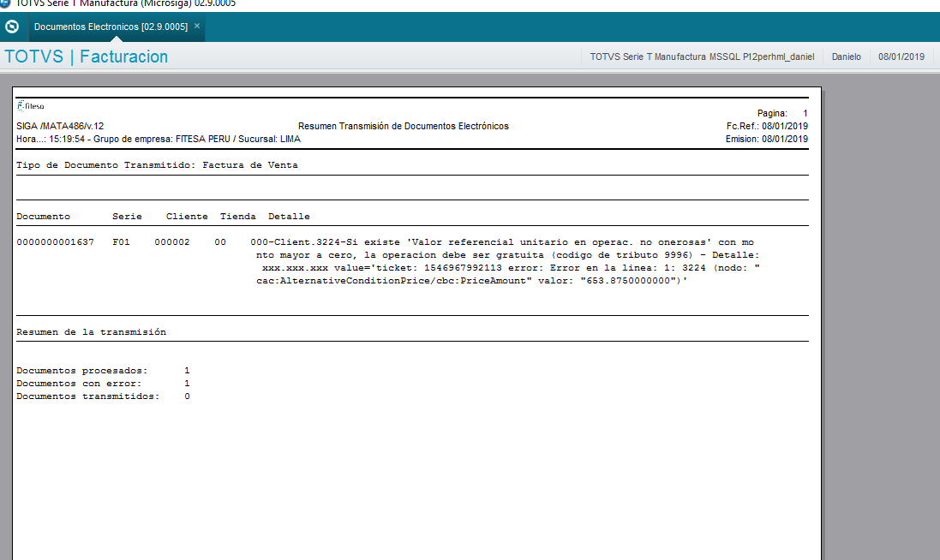This screenshot has width=940, height=560.
Task: Click the Emision: 08/01/2019 text
Action: (x=766, y=139)
